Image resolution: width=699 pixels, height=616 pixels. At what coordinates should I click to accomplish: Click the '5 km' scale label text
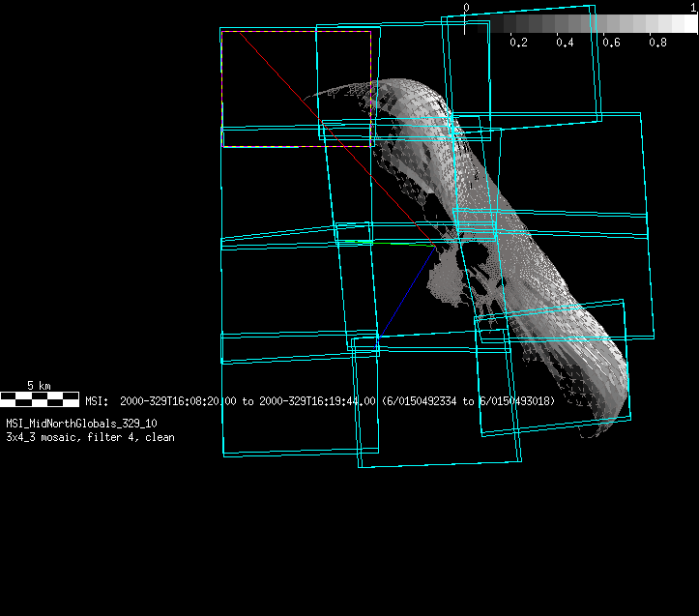coord(39,385)
